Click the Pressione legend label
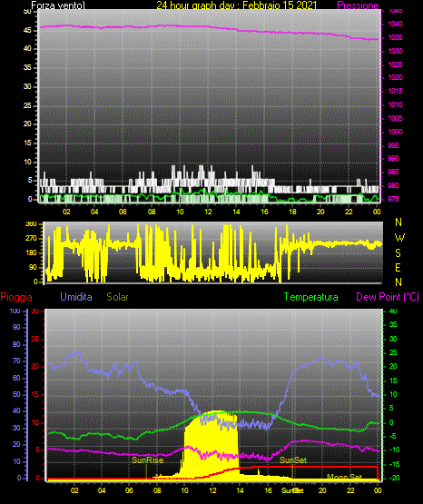This screenshot has height=504, width=423. 358,5
